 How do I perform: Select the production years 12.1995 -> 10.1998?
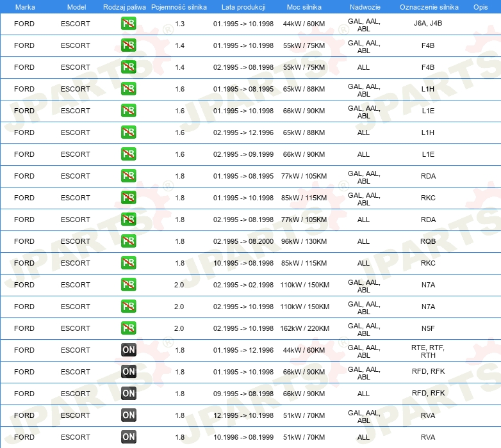coord(243,415)
